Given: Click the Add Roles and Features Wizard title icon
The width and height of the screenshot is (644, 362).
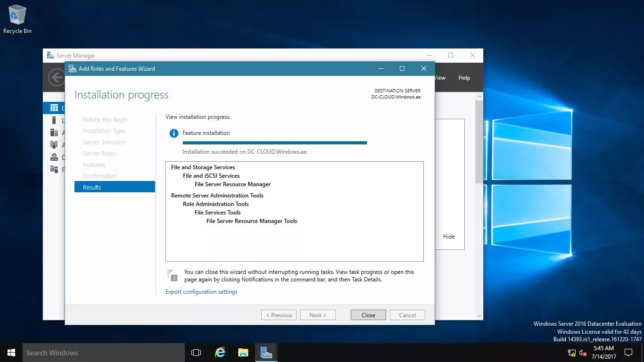Looking at the screenshot, I should tap(73, 68).
